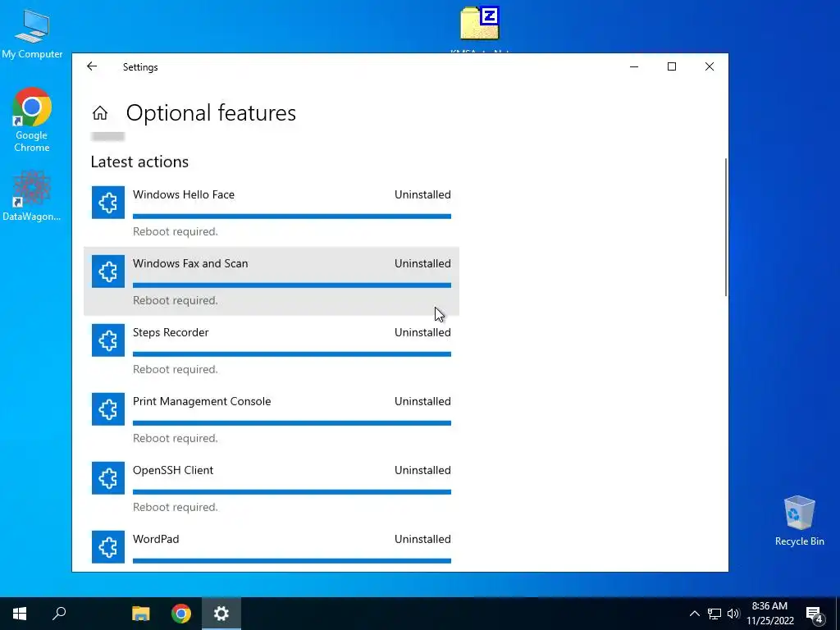Screen dimensions: 840x630
Task: Open the notification center with 4 alerts
Action: tap(815, 614)
